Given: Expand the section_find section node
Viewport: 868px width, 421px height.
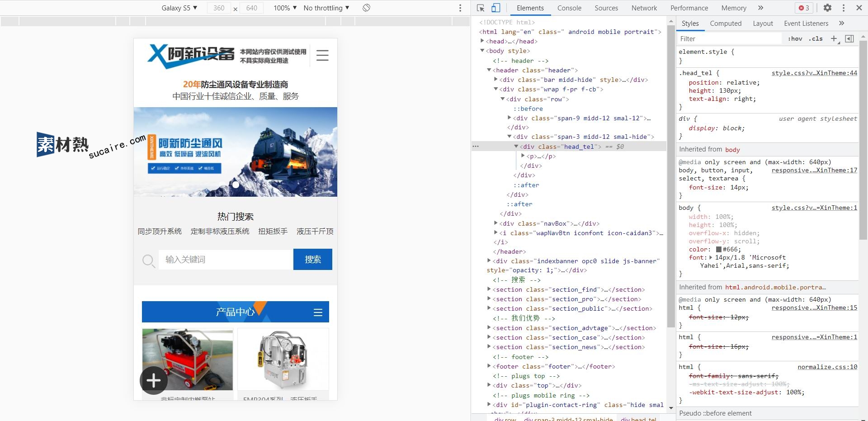Looking at the screenshot, I should [489, 289].
